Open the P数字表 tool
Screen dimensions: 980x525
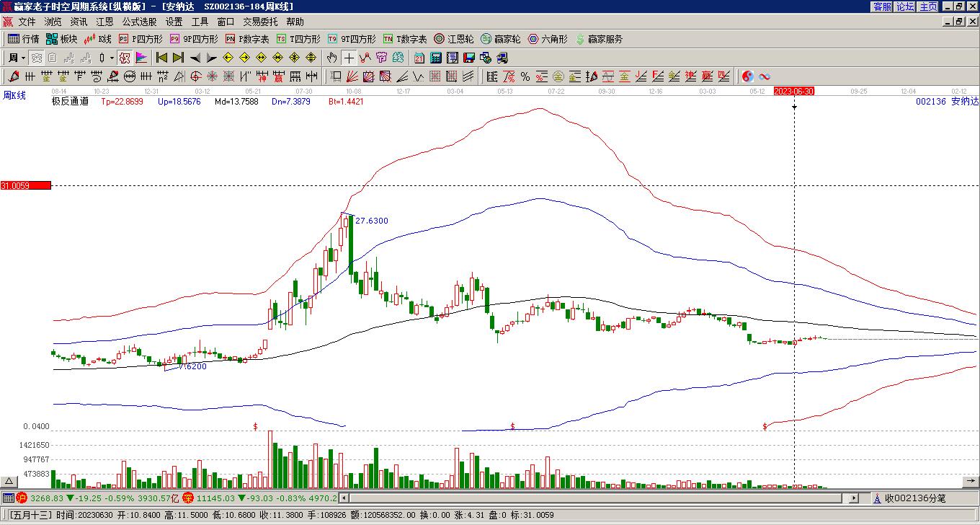[247, 39]
